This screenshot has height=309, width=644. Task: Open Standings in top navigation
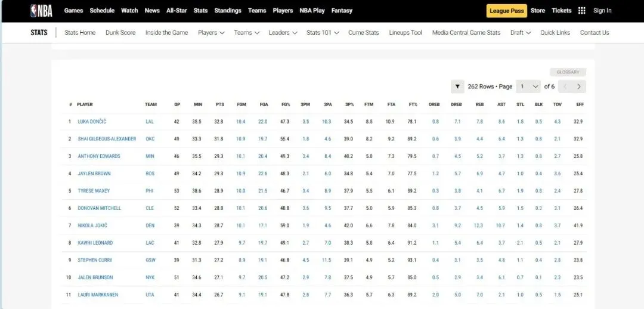228,11
